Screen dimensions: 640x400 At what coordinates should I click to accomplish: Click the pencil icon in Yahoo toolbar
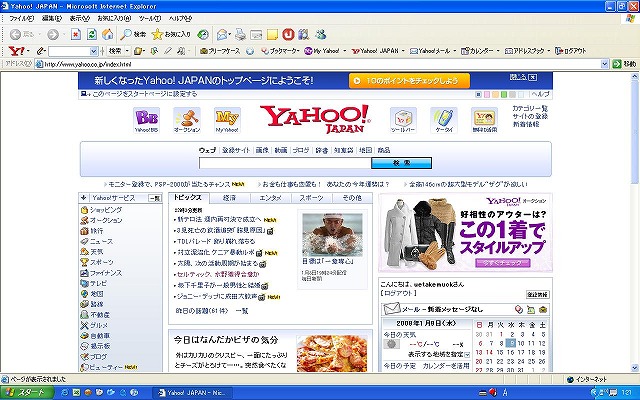(x=40, y=51)
